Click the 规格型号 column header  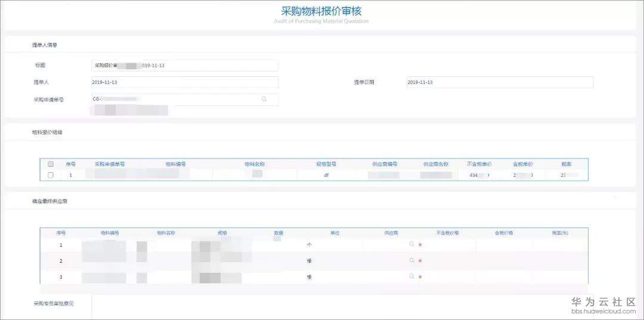coord(327,164)
